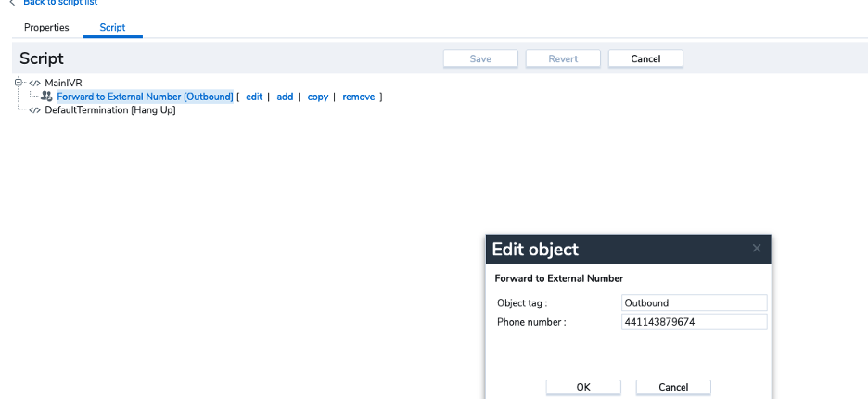Click the edit link for Outbound
The image size is (868, 399).
[x=254, y=97]
